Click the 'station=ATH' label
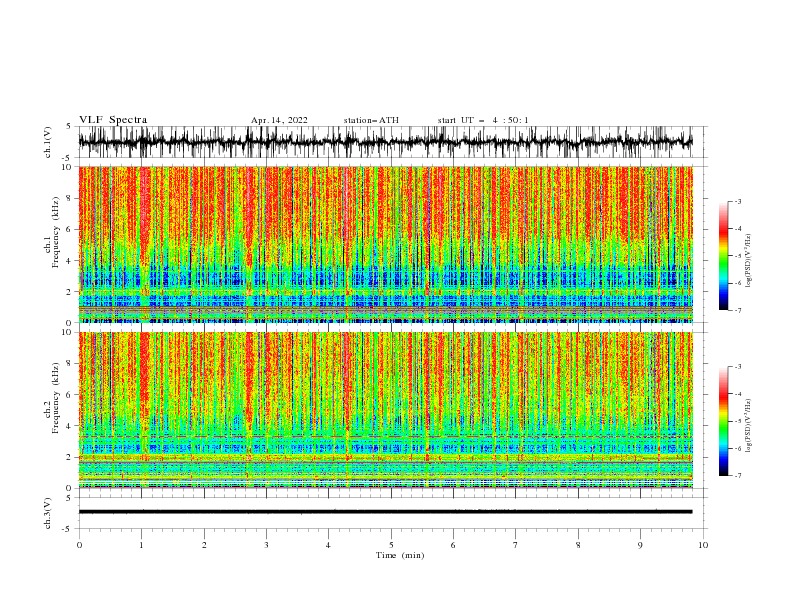Image resolution: width=792 pixels, height=612 pixels. (x=371, y=120)
